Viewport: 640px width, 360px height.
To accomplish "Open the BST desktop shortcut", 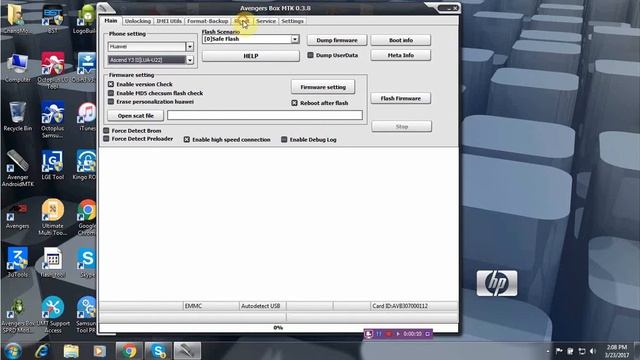I will tap(53, 18).
